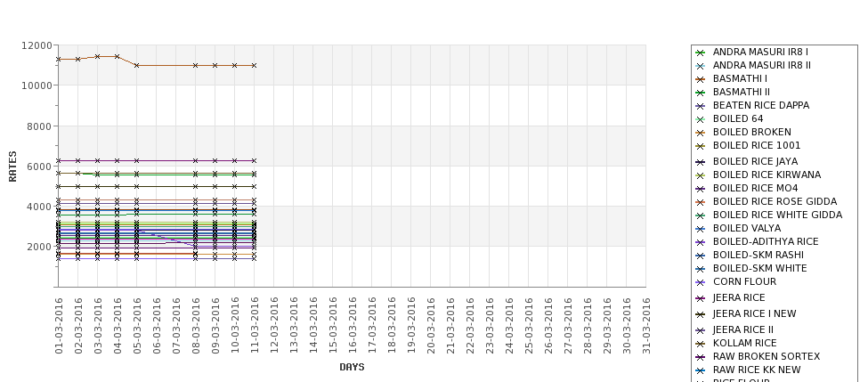Click the KOLLAM RICE legend line marker
The height and width of the screenshot is (382, 868).
(x=701, y=343)
